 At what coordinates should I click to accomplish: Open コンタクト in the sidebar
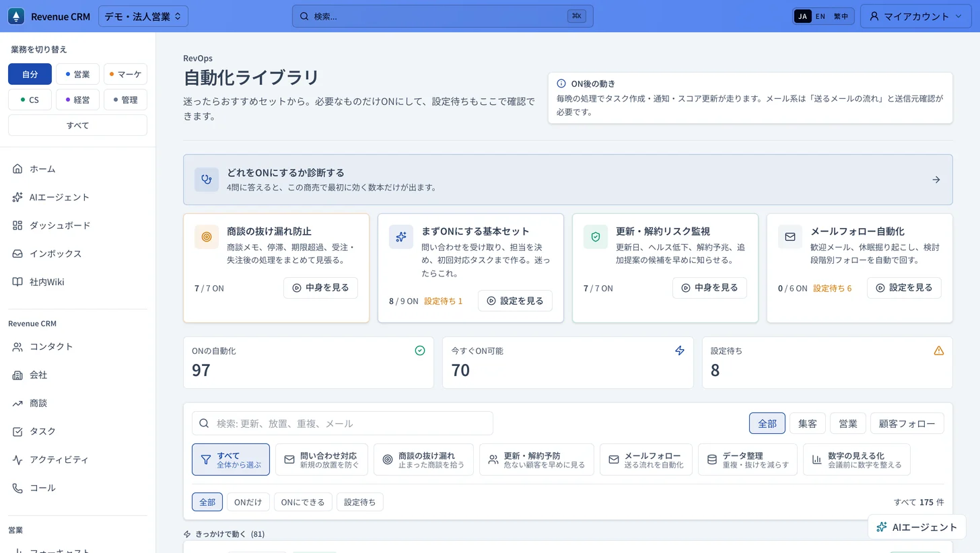(x=77, y=346)
